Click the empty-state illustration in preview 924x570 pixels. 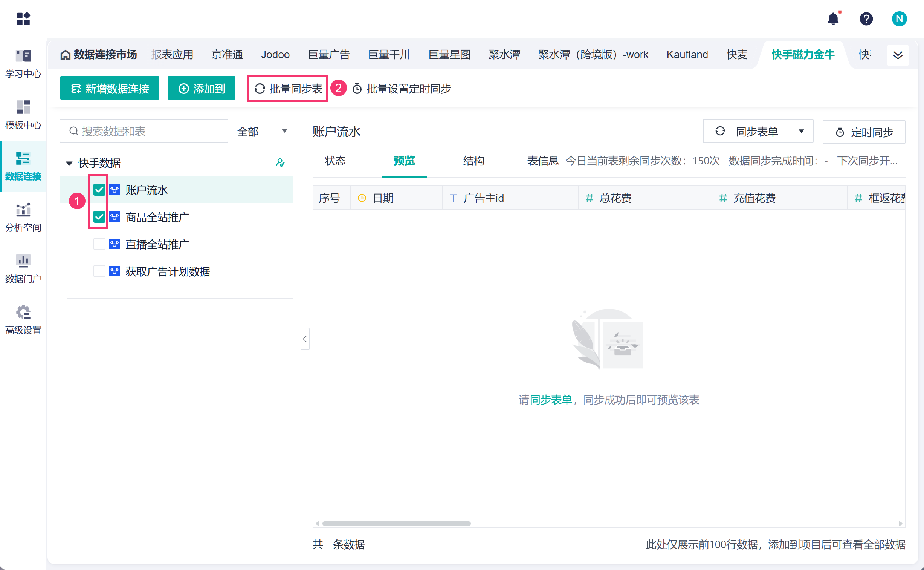tap(608, 339)
